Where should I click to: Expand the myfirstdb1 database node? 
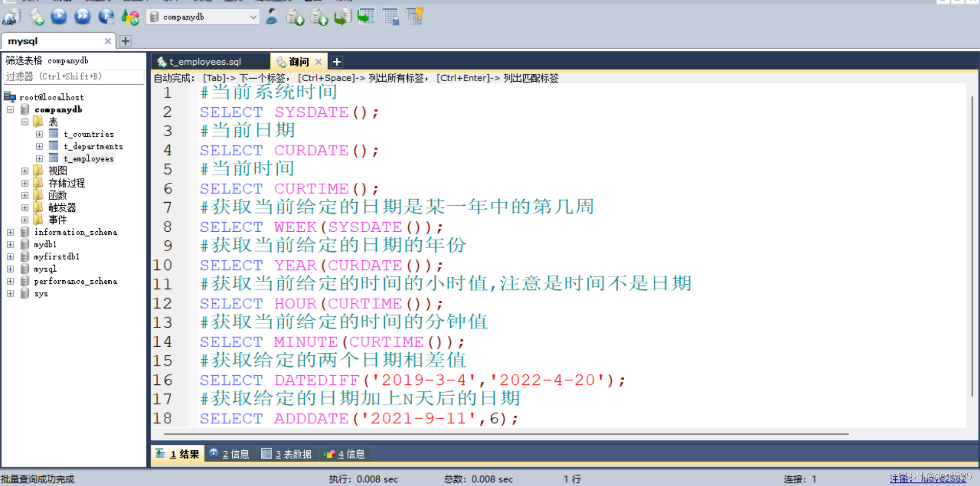(x=10, y=257)
